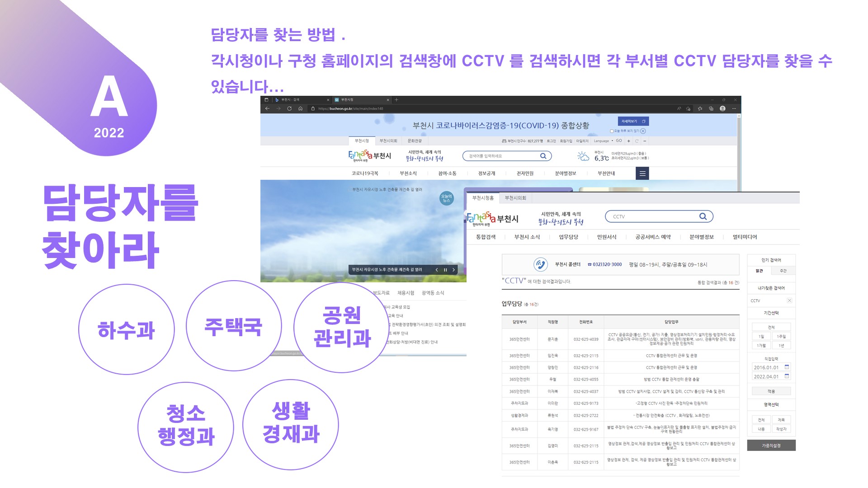Close the 부천시 - 검색 browser tab
The height and width of the screenshot is (488, 868).
pyautogui.click(x=328, y=100)
